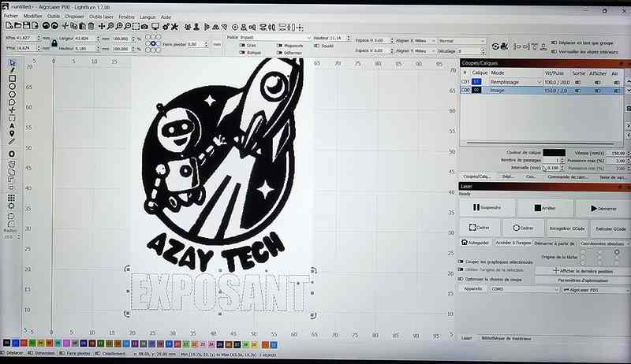631x364 pixels.
Task: Open the Normal text mode dropdown
Action: (x=461, y=41)
